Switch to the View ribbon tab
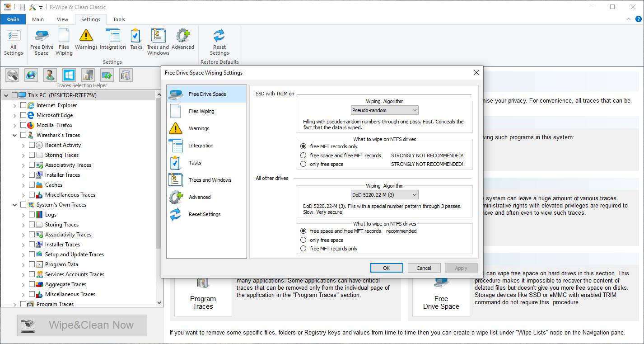Image resolution: width=644 pixels, height=344 pixels. [62, 19]
